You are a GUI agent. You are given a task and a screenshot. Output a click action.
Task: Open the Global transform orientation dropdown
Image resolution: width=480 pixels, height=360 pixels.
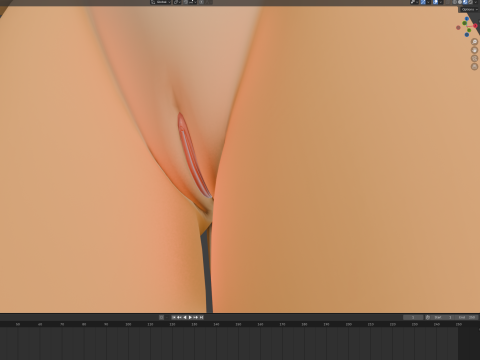pos(161,2)
